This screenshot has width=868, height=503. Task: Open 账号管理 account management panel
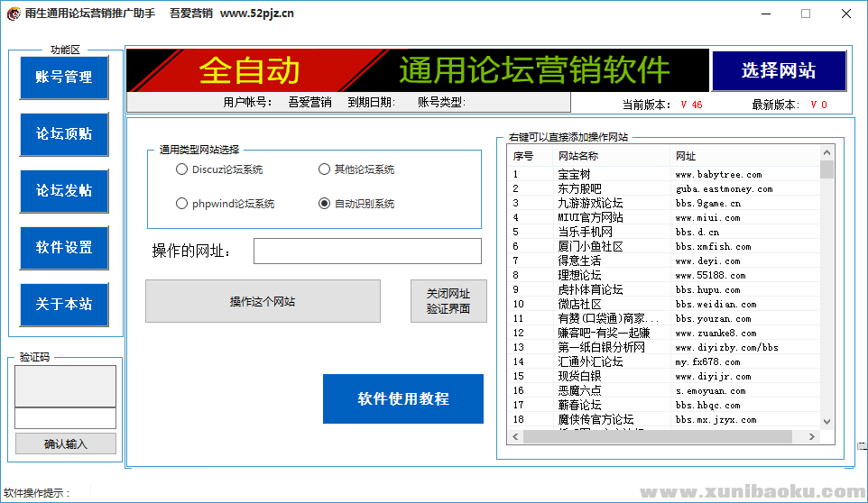(64, 78)
